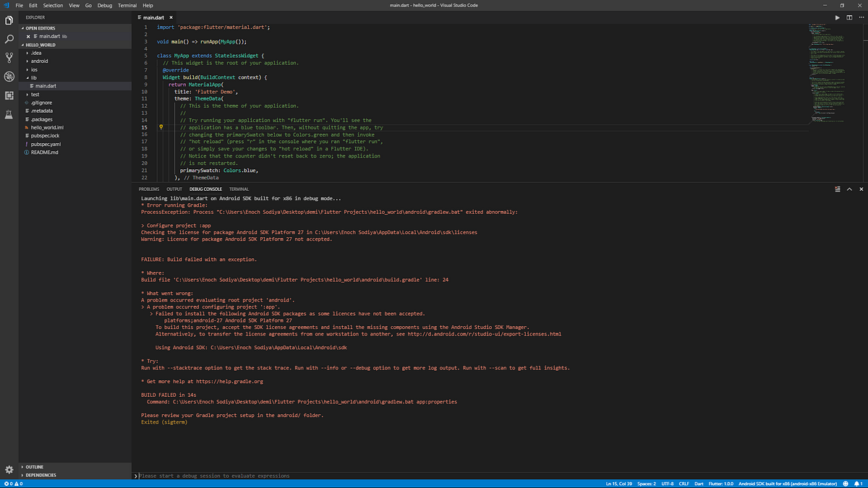Switch to the TERMINAL tab
The height and width of the screenshot is (488, 868).
(x=239, y=189)
